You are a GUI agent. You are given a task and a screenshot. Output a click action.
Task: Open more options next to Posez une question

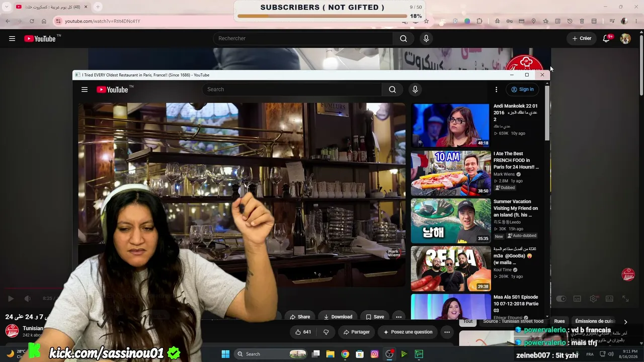click(447, 332)
